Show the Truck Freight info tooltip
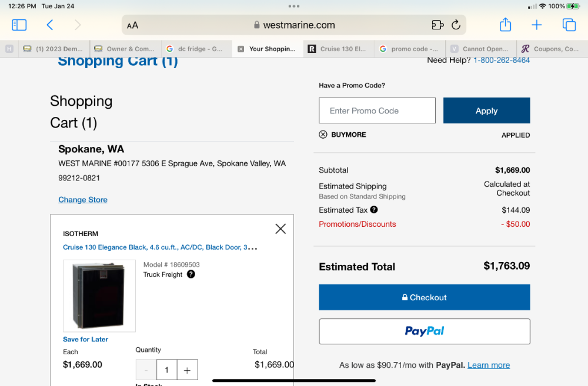The image size is (588, 386). pyautogui.click(x=191, y=274)
